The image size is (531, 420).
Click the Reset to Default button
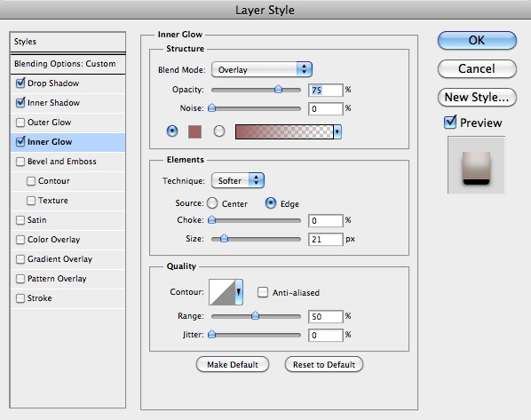coord(324,364)
